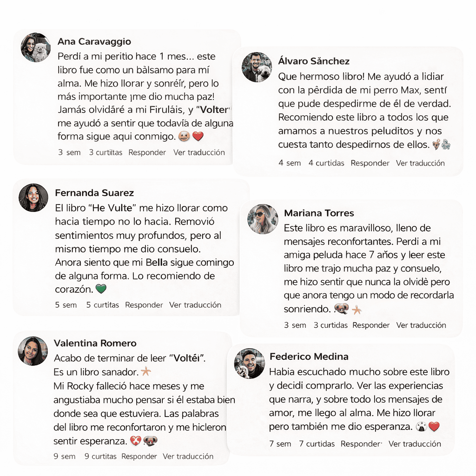Click the starfish emoji after 'libro sanador'
This screenshot has height=476, width=476.
click(146, 371)
